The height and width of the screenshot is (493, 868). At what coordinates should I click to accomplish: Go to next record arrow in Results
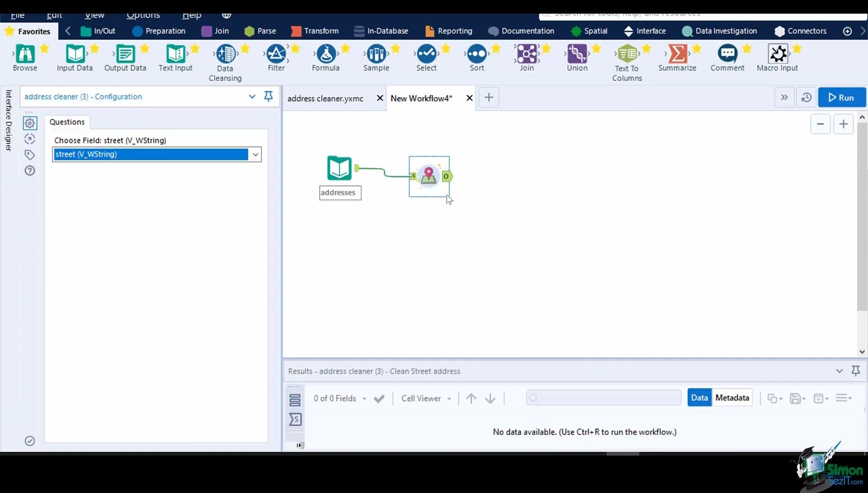490,398
